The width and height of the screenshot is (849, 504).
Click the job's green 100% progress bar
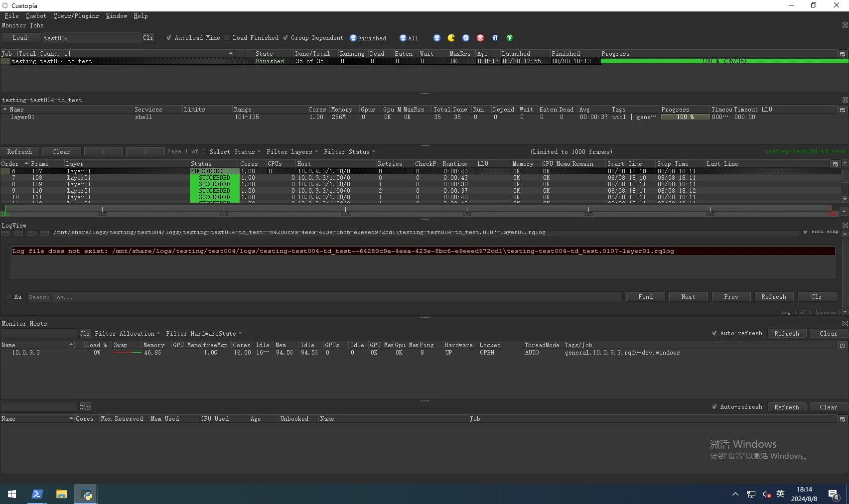[724, 61]
